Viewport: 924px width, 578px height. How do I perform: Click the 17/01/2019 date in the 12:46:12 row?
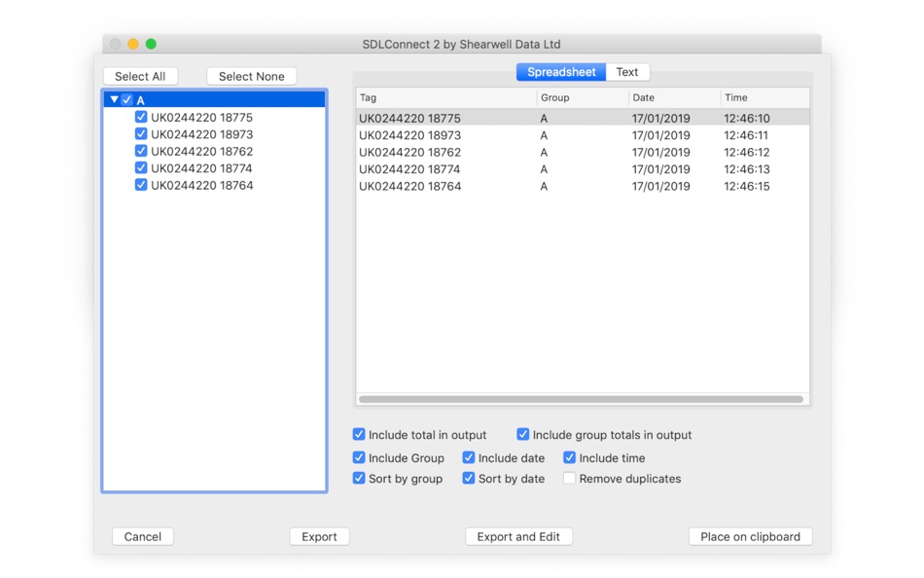(660, 152)
